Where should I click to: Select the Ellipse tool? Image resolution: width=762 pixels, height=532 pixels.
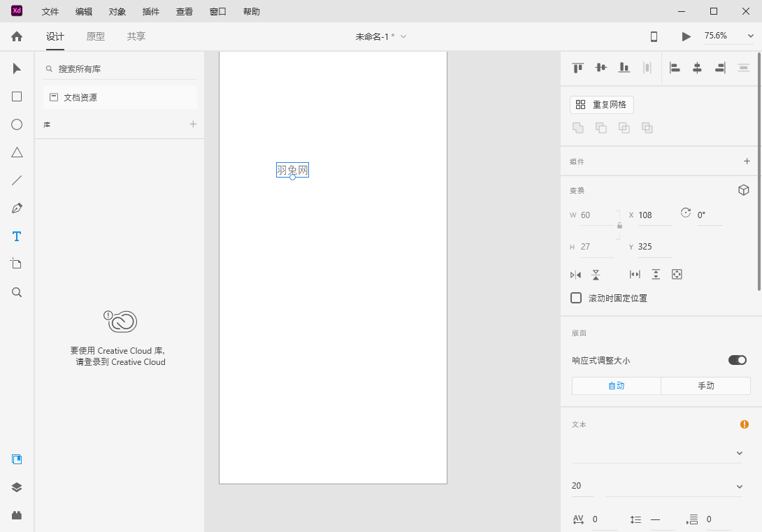point(17,124)
